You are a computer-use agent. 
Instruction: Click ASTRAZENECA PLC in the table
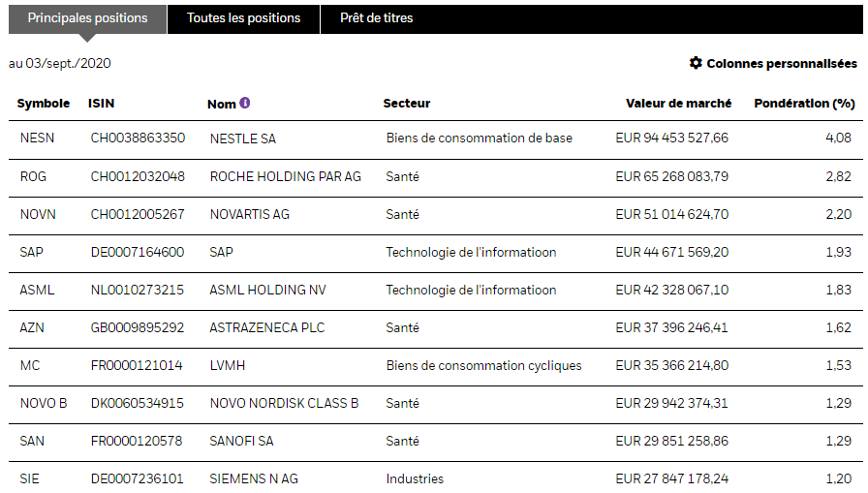point(266,327)
